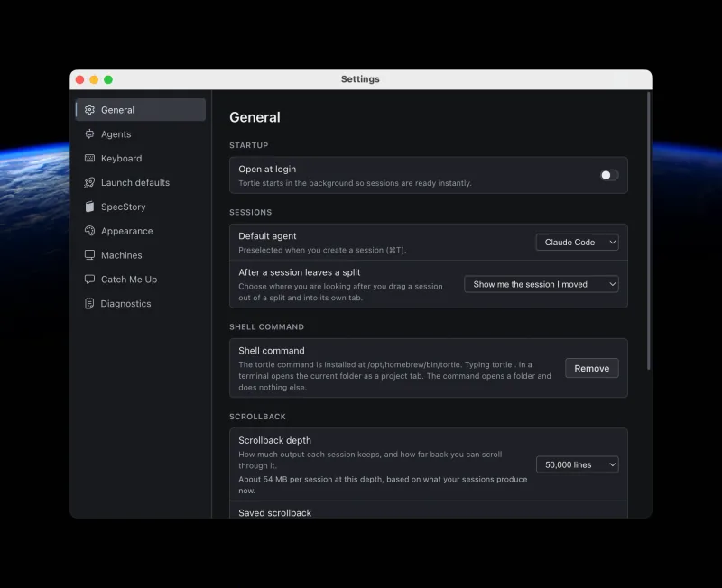
Task: Click the Appearance palette icon
Action: [89, 231]
